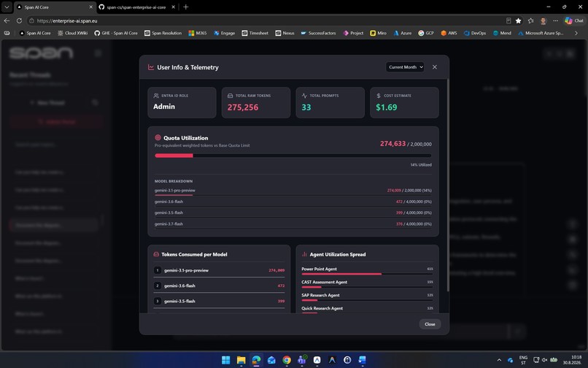Open the Cloud XWiki bookmark

[x=72, y=33]
